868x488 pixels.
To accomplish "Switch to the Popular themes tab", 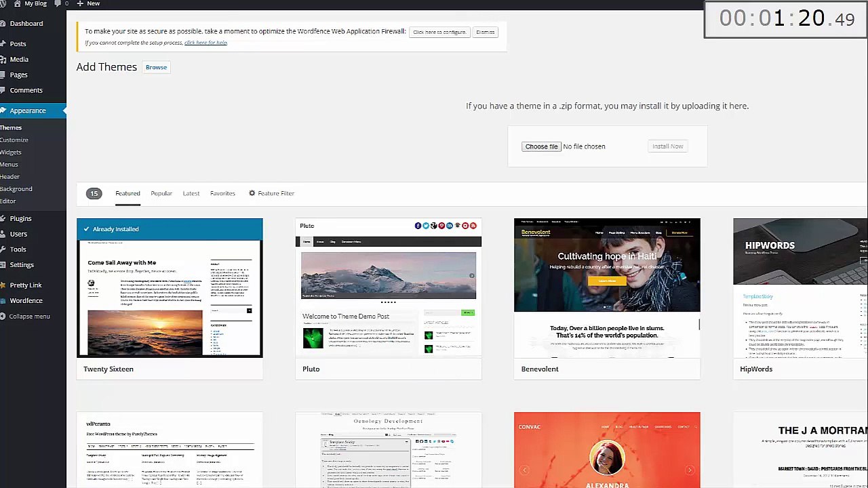I will [x=161, y=193].
